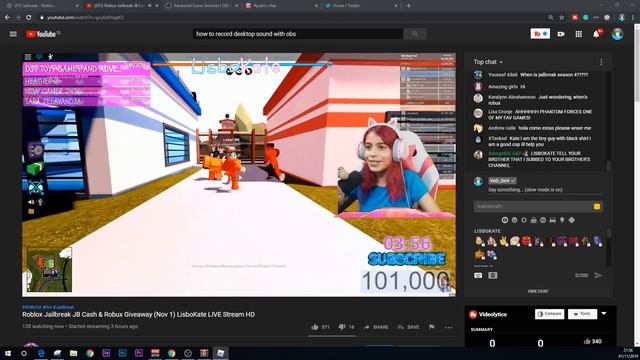
Task: Insert the red angry face emote
Action: click(527, 241)
